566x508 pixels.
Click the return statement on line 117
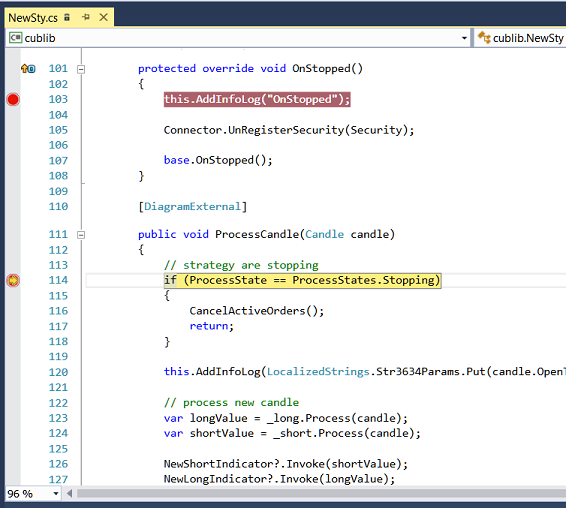pyautogui.click(x=212, y=326)
